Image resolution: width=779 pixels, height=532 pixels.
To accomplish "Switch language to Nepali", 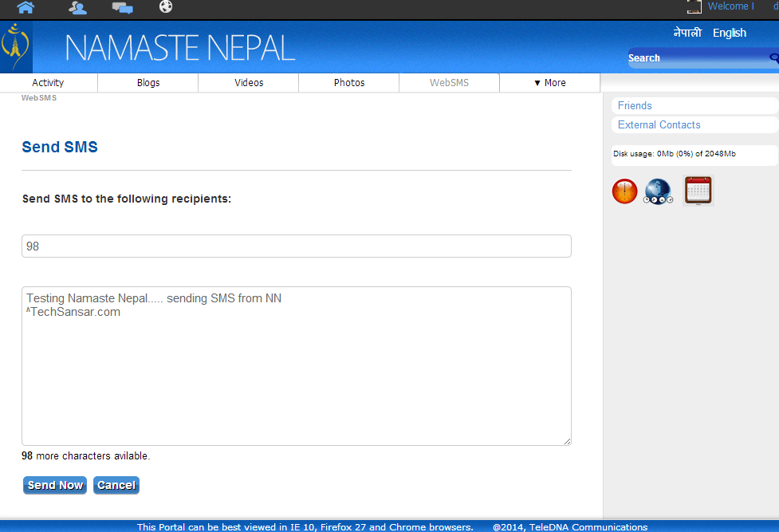I will click(x=687, y=33).
